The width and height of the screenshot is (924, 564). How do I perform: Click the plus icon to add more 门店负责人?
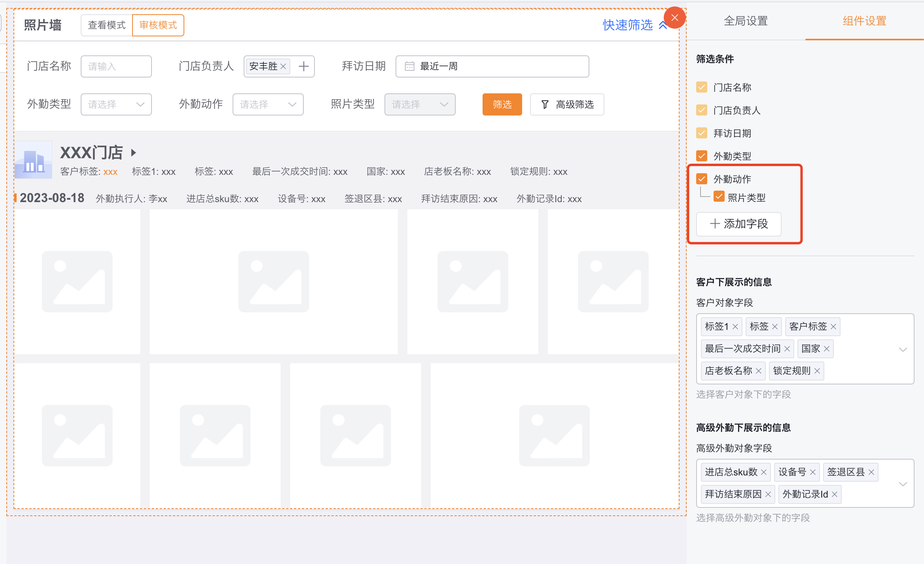coord(303,66)
